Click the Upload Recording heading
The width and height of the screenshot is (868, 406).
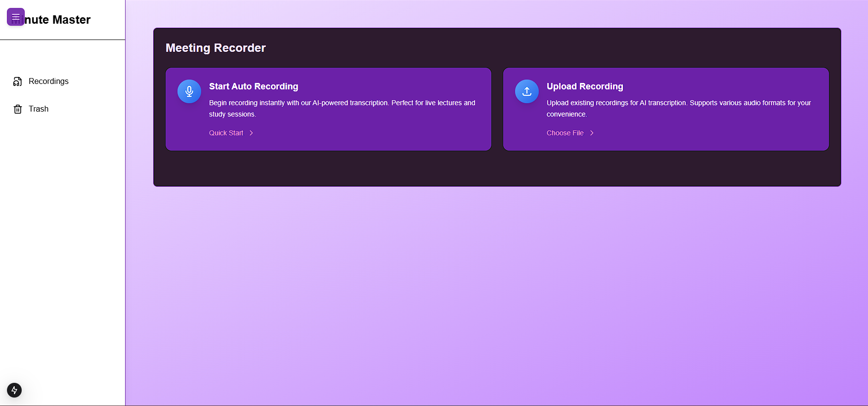coord(585,86)
